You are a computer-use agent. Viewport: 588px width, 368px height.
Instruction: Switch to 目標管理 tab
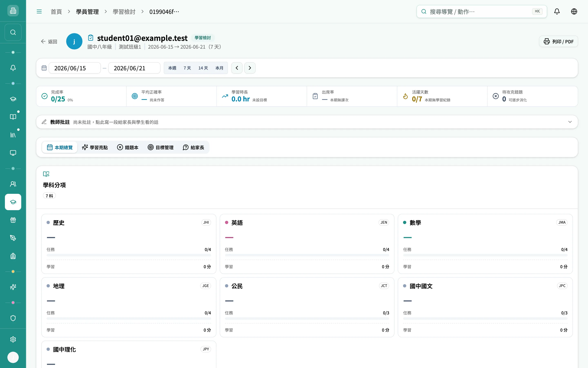click(161, 147)
